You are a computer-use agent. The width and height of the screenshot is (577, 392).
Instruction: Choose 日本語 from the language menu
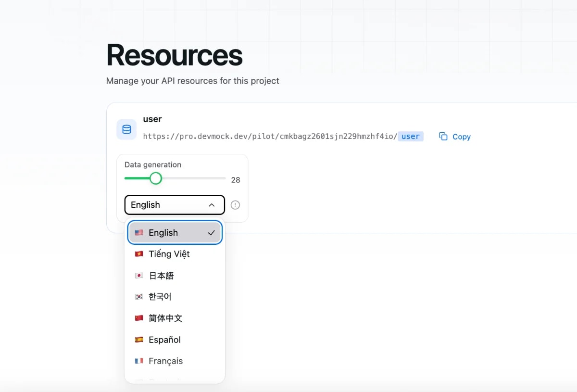(x=161, y=275)
